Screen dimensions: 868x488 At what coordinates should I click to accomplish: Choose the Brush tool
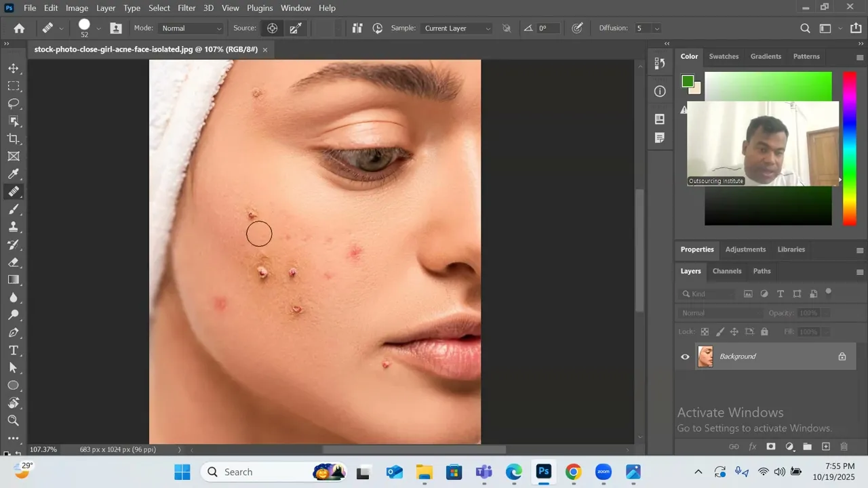coord(13,209)
